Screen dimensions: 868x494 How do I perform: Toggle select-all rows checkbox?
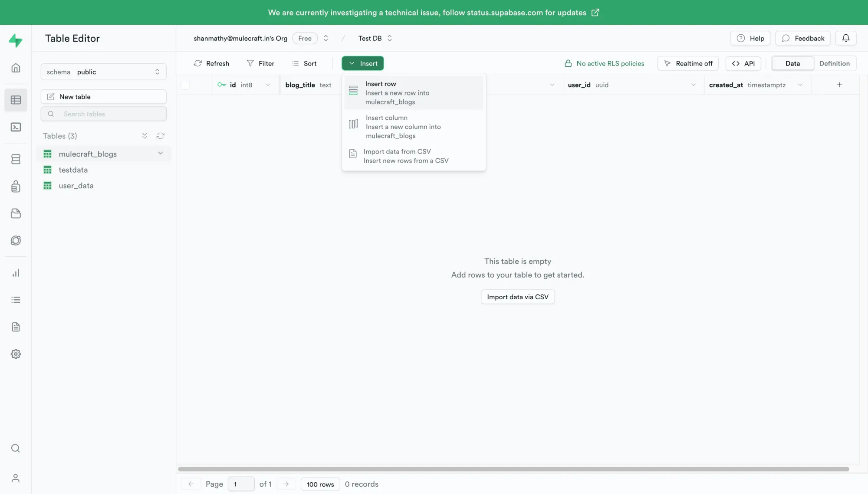point(185,85)
